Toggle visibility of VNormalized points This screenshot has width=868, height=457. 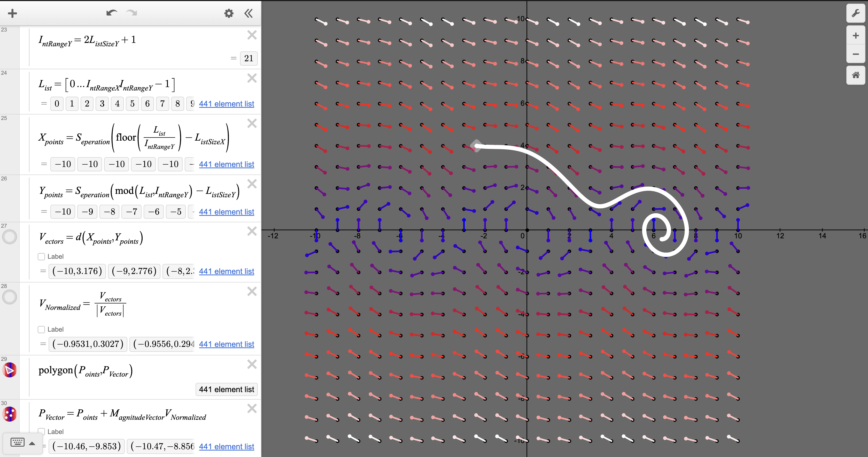(x=10, y=297)
